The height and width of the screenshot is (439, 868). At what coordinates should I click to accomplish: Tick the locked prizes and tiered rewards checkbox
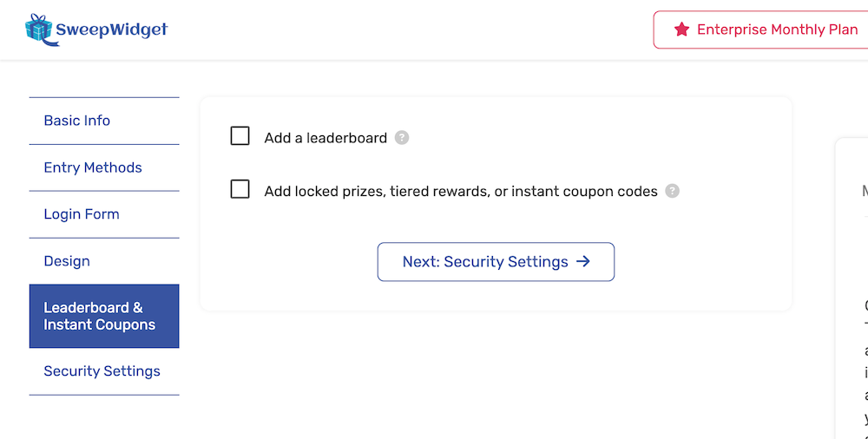[240, 189]
